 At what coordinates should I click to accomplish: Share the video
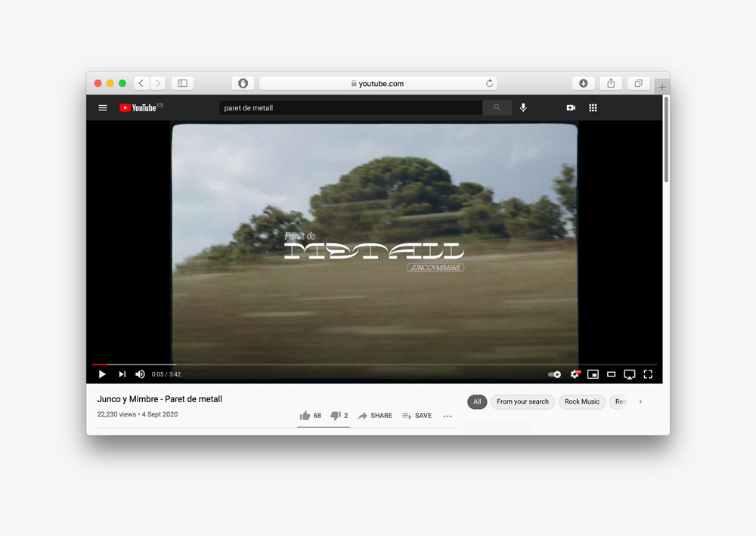(x=375, y=416)
